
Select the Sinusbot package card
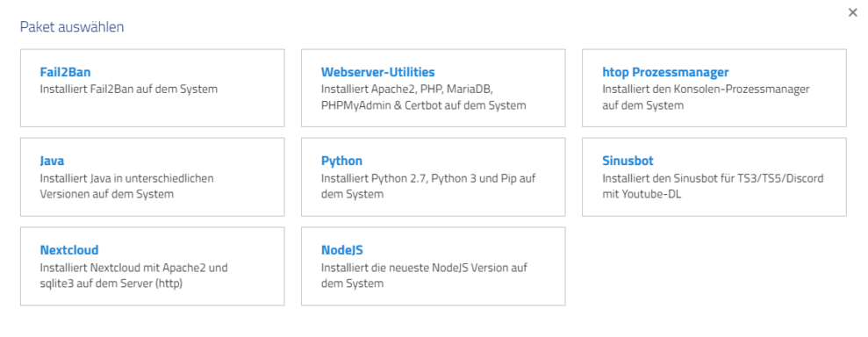coord(714,177)
